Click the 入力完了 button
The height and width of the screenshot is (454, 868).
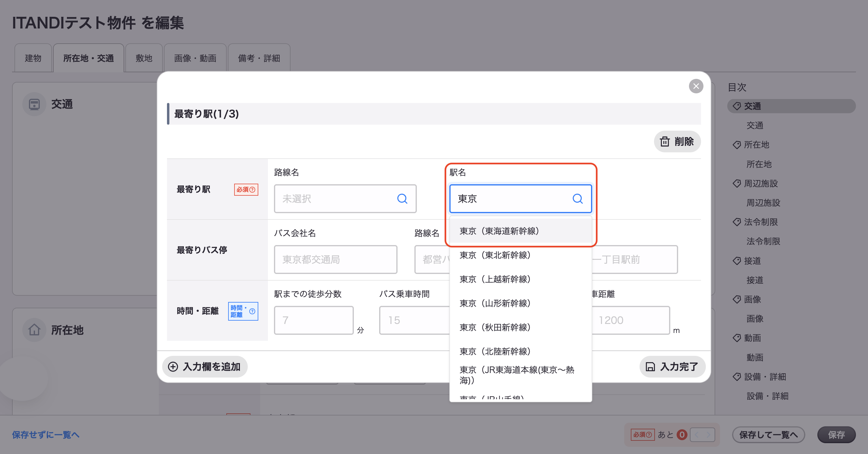click(x=672, y=366)
